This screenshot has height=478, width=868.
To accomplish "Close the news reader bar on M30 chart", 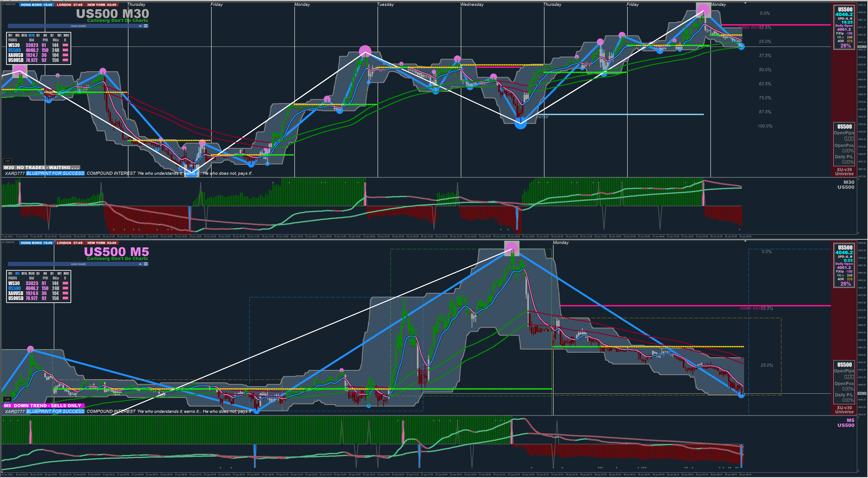I will 146,26.
